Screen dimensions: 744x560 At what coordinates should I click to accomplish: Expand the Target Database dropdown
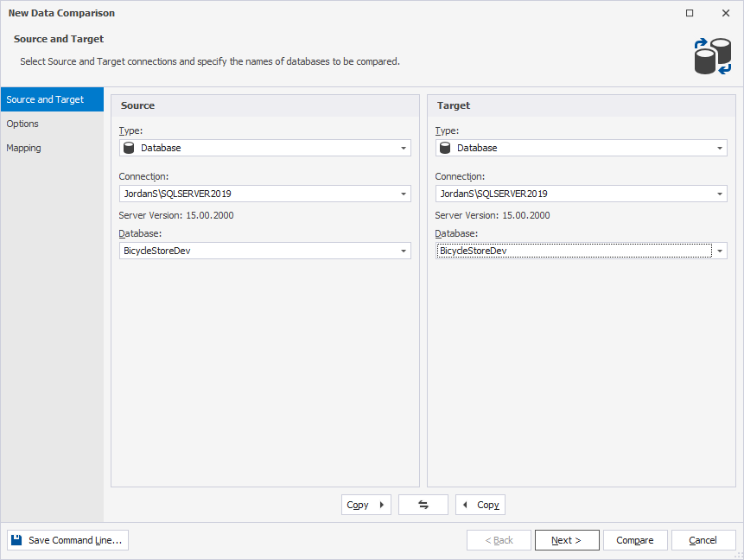click(x=719, y=250)
